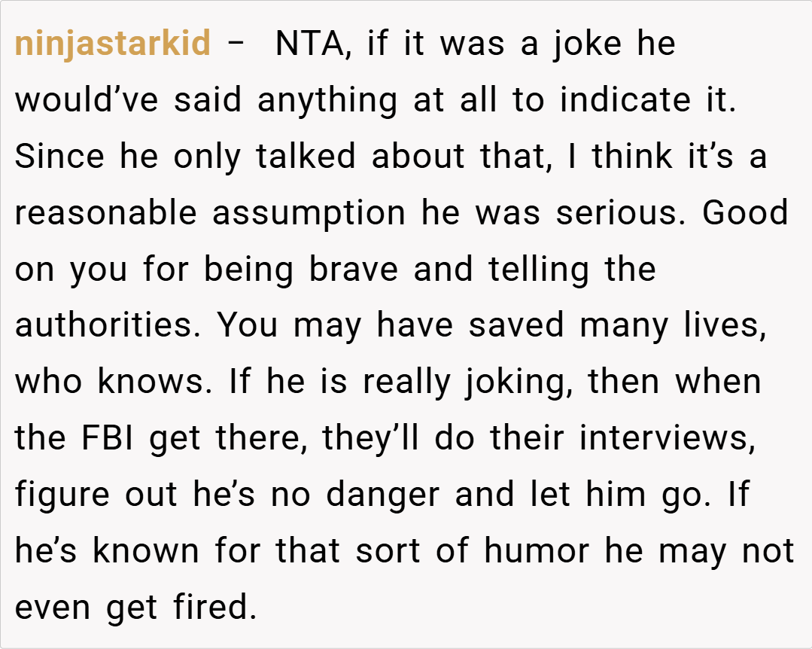Click the word "talked" in the text
The width and height of the screenshot is (812, 649).
(306, 157)
